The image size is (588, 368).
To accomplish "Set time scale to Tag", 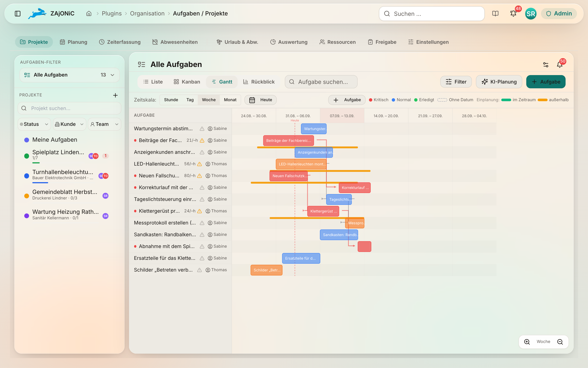I will [x=190, y=100].
